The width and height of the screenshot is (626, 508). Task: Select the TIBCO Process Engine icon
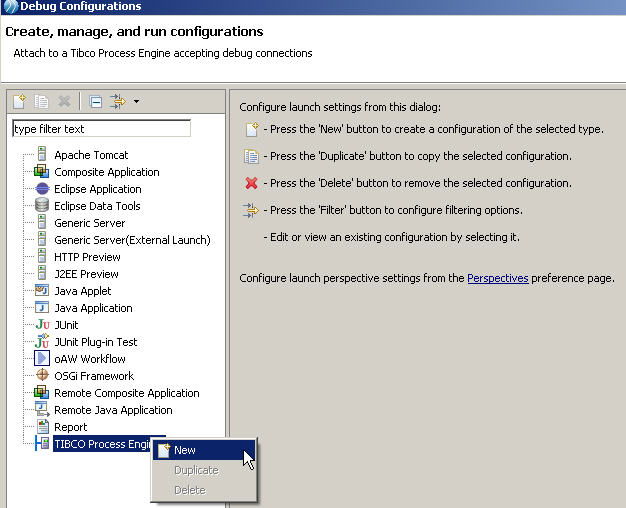(x=42, y=443)
